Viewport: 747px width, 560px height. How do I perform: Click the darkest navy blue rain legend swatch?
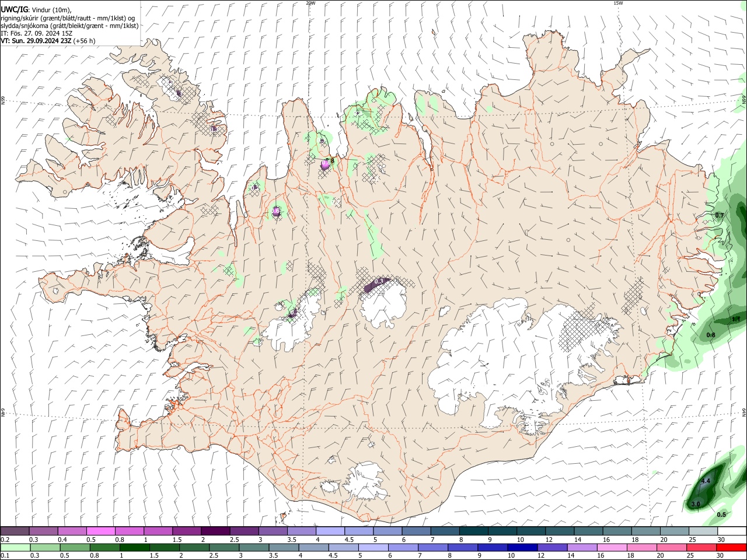[x=522, y=548]
